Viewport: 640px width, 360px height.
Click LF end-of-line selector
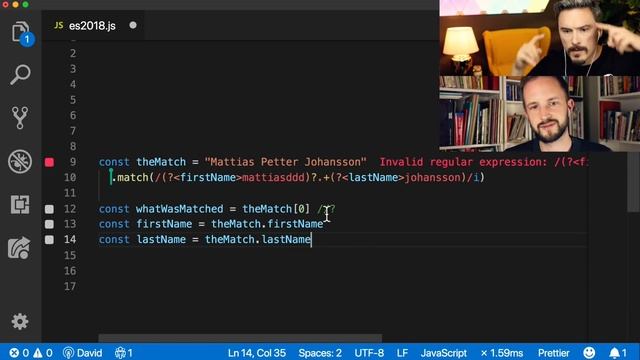click(402, 353)
